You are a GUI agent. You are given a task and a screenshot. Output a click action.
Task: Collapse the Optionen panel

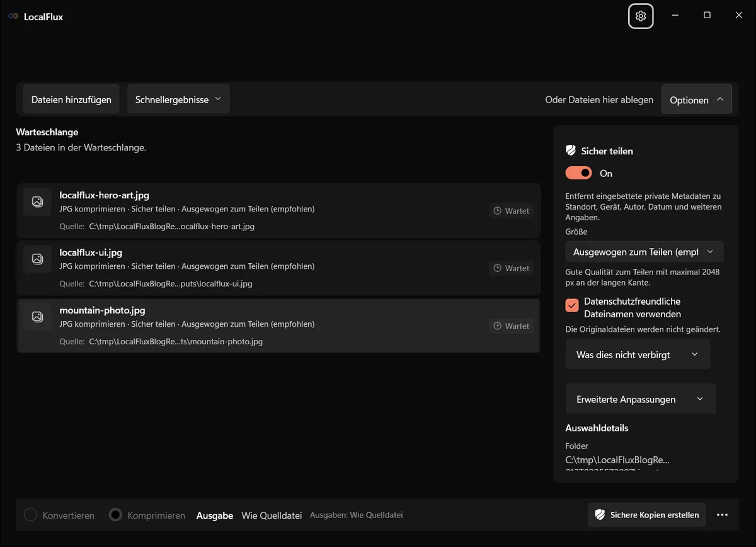(x=697, y=99)
